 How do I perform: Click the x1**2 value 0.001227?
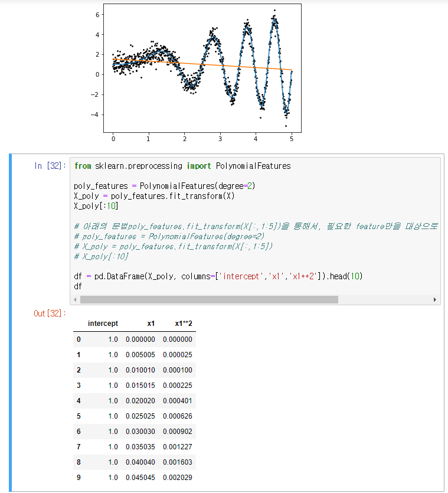coord(178,446)
